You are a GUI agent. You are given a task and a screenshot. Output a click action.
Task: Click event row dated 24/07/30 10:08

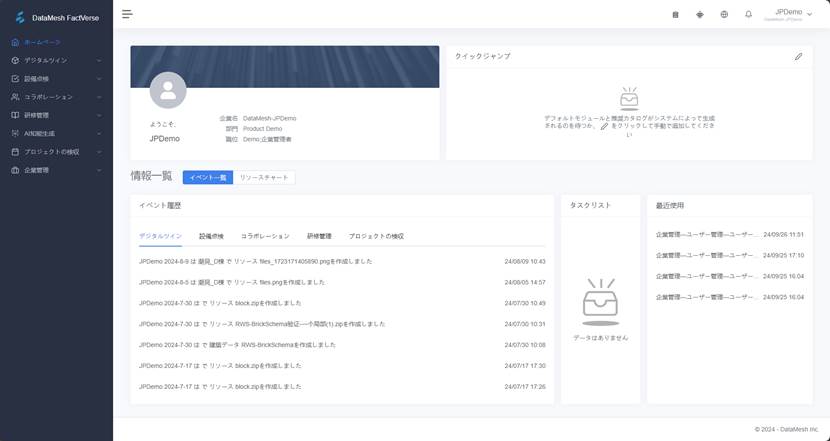342,345
